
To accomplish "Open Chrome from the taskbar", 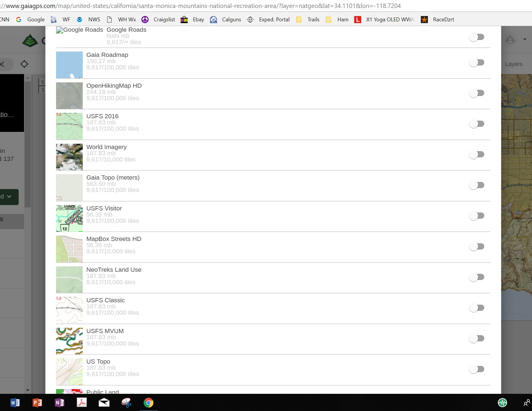I will coord(149,403).
